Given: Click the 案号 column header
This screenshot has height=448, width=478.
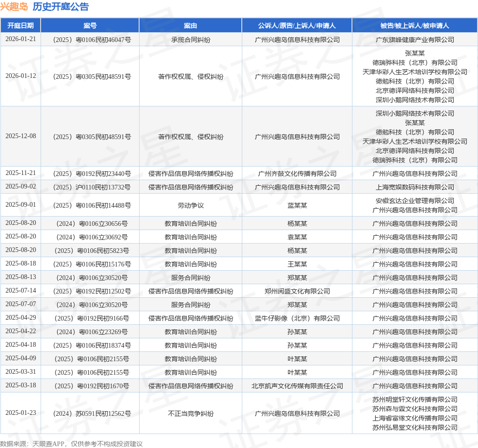Looking at the screenshot, I should (x=90, y=26).
